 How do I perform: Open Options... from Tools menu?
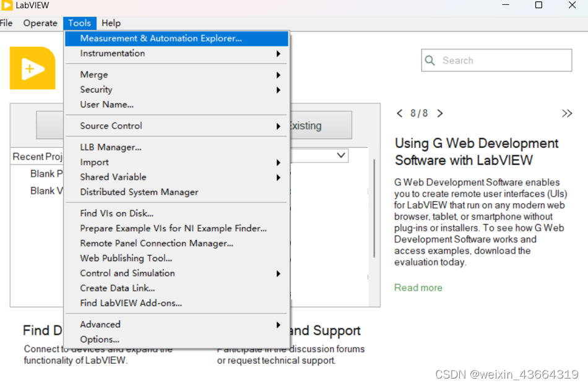(176, 340)
